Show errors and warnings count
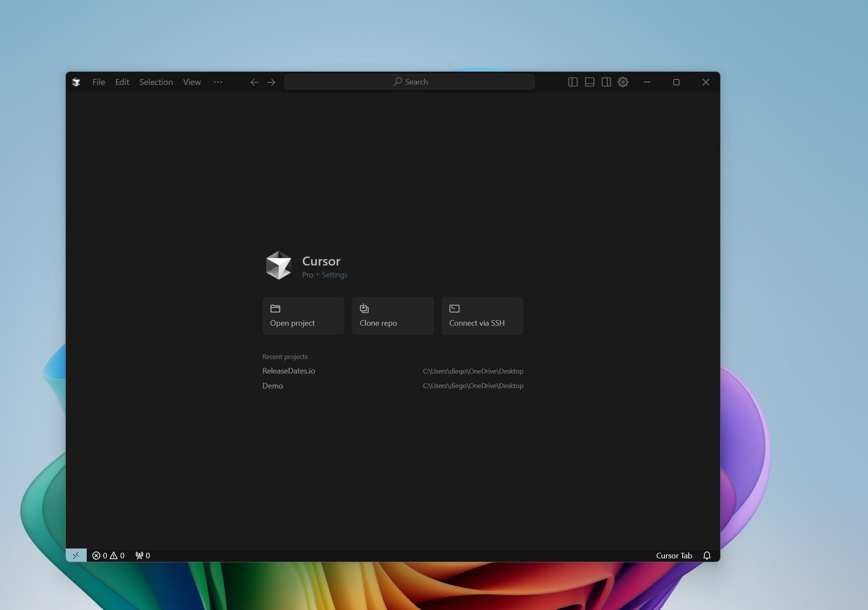This screenshot has height=610, width=868. 108,555
